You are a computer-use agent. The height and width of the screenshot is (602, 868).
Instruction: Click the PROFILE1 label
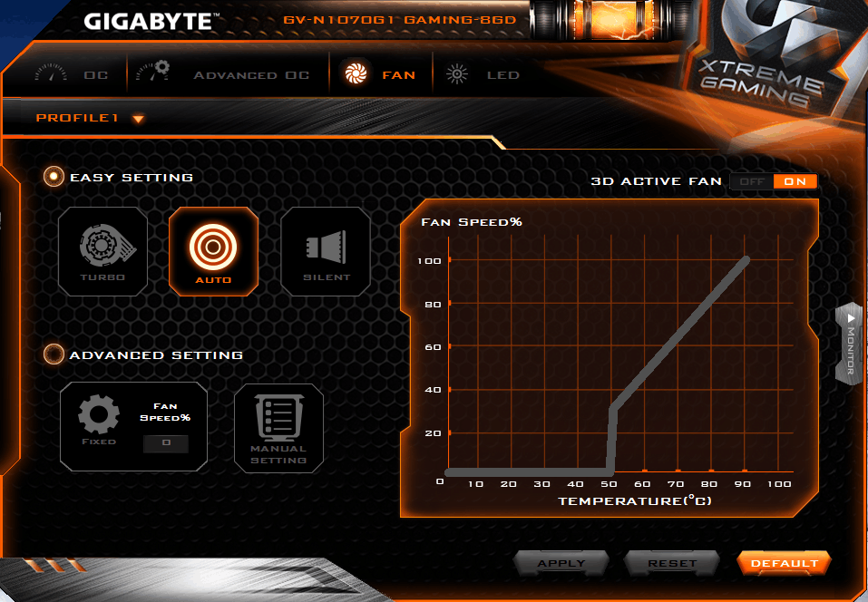[x=77, y=118]
